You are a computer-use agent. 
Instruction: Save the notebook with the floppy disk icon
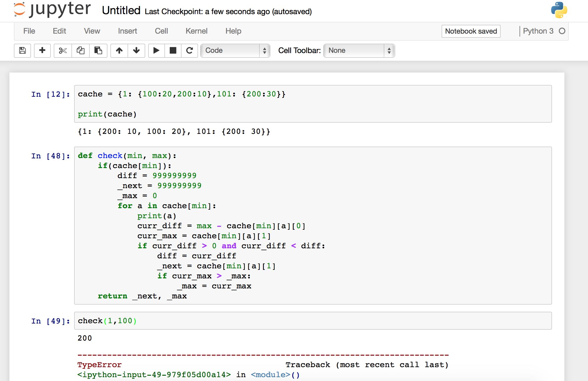22,50
